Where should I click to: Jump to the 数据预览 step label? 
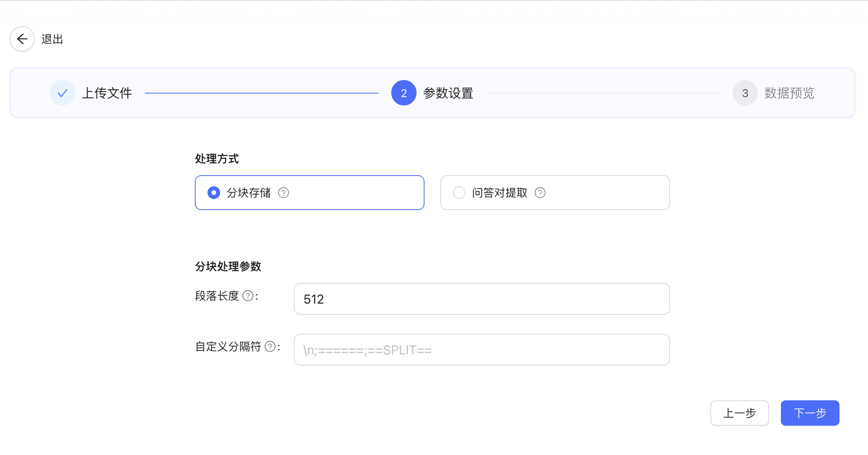[789, 93]
